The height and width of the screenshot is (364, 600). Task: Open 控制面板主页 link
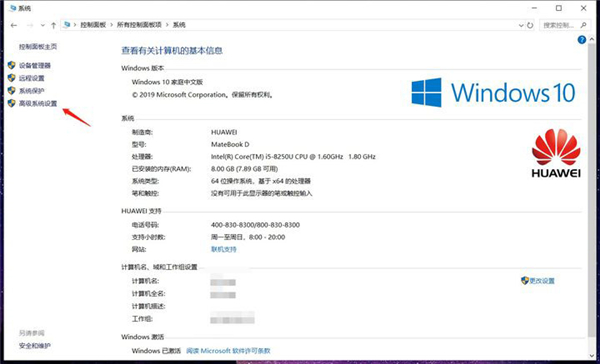pos(38,47)
